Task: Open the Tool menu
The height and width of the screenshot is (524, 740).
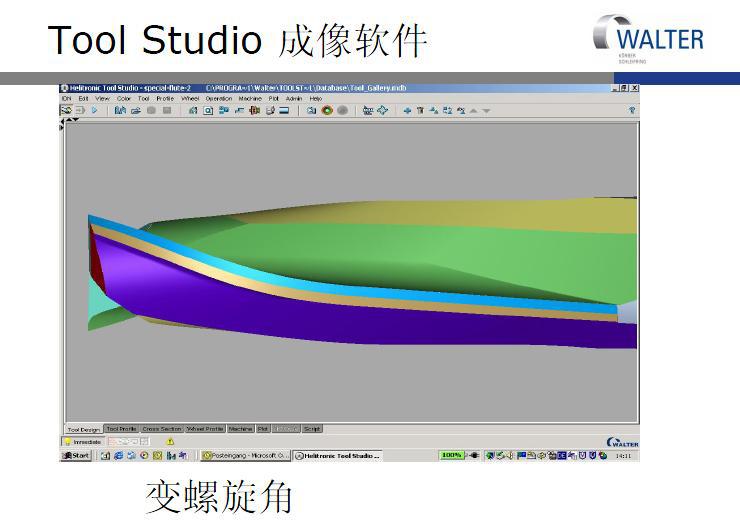Action: tap(143, 99)
